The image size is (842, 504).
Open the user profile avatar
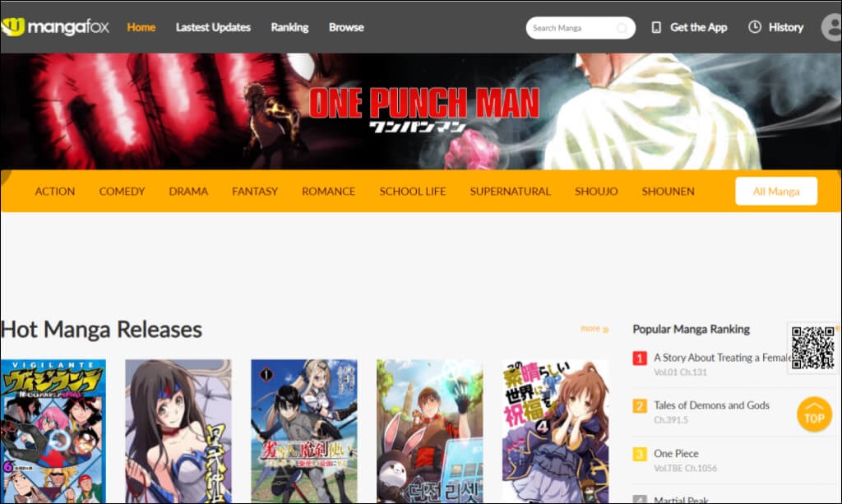click(832, 27)
